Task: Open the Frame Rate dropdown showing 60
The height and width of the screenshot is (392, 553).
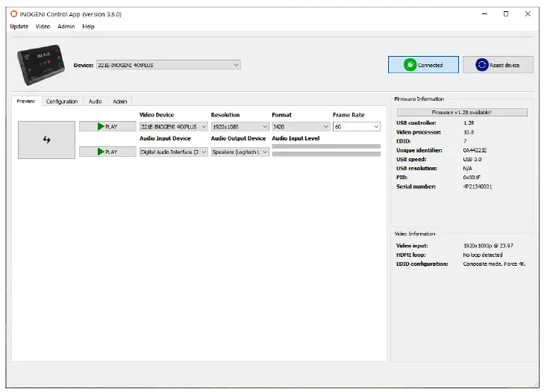Action: tap(357, 127)
